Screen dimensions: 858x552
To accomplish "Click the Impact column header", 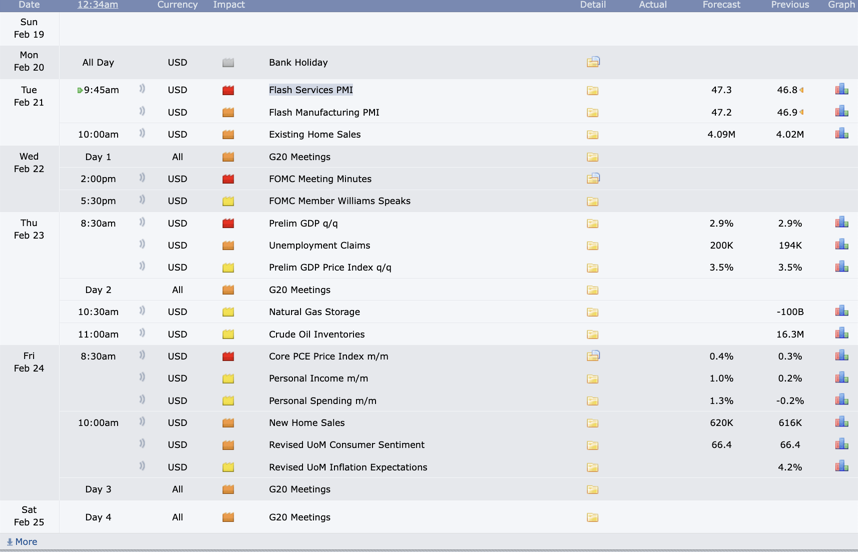I will pos(229,5).
